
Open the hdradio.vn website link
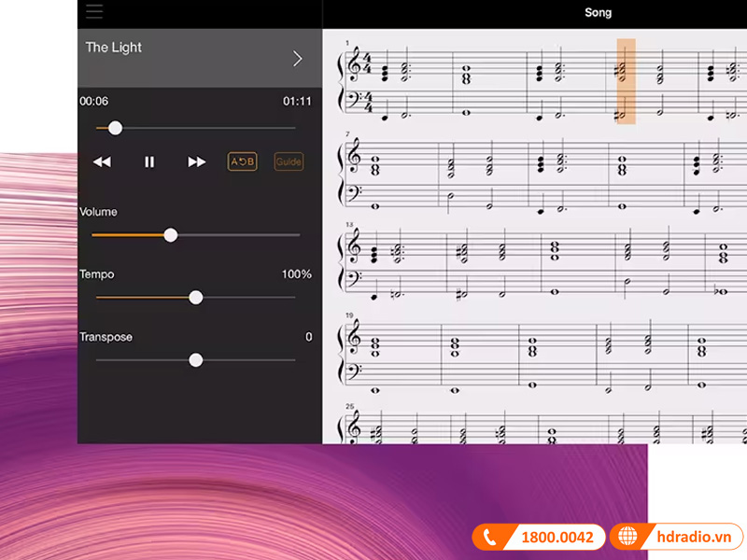click(x=693, y=538)
